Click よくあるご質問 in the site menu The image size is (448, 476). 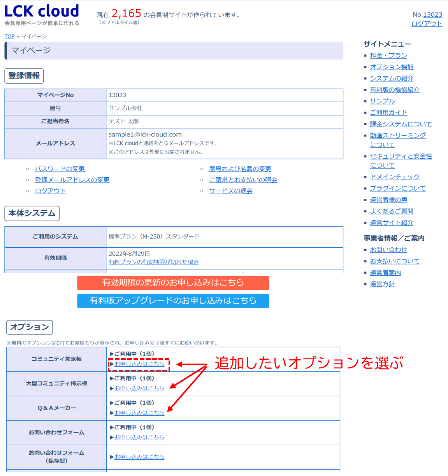[x=392, y=211]
